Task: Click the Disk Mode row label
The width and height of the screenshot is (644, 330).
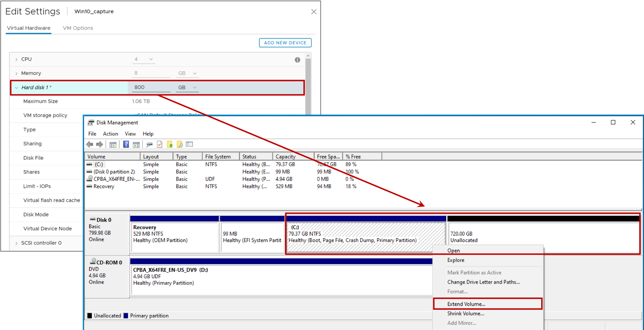Action: (36, 214)
